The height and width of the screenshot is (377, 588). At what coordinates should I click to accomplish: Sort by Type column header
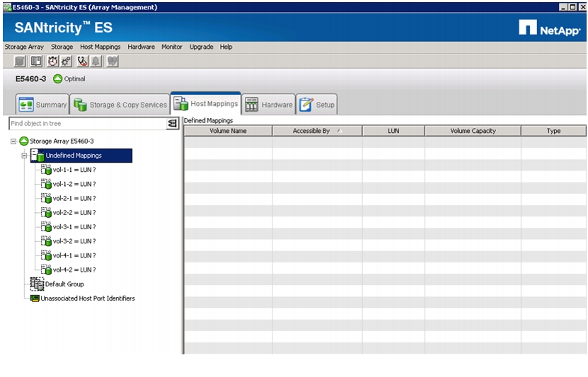[x=553, y=131]
